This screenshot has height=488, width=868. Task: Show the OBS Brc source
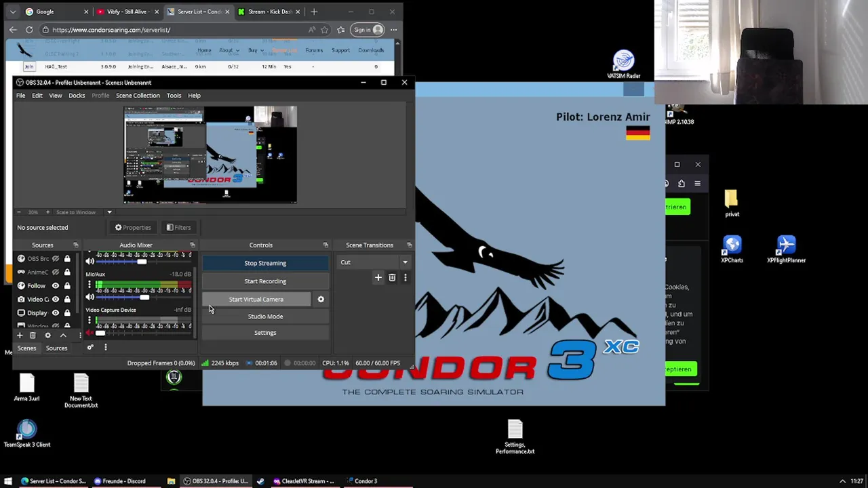tap(56, 258)
